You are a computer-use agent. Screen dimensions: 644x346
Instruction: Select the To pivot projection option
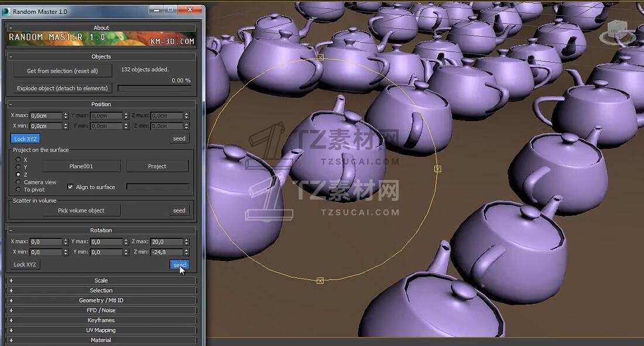point(18,190)
